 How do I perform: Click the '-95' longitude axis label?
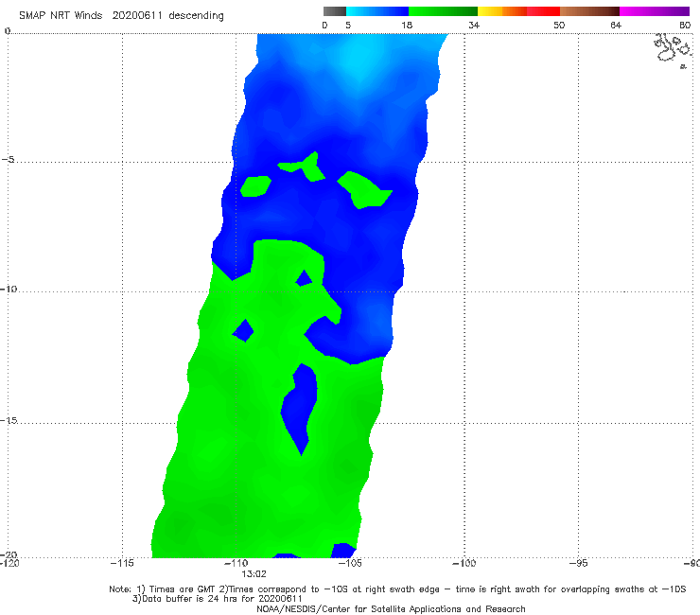(578, 563)
